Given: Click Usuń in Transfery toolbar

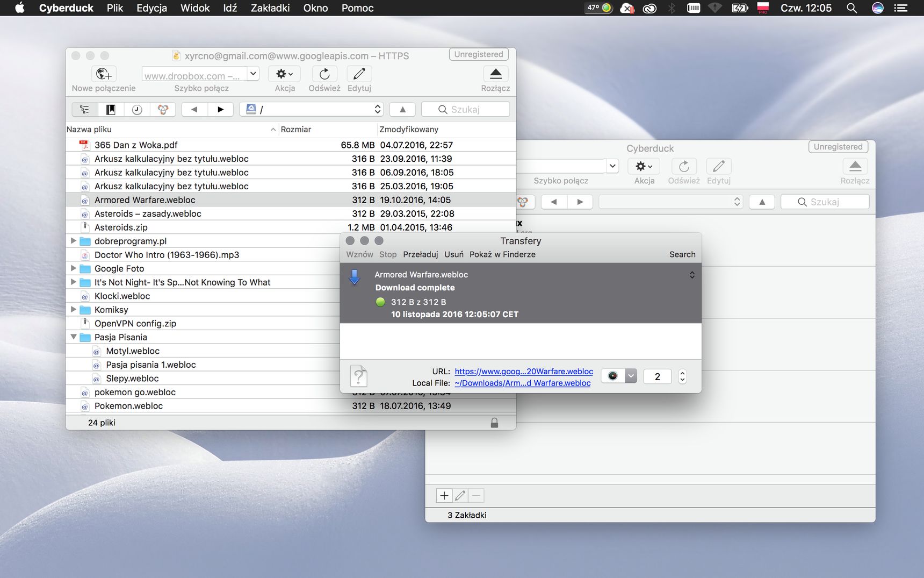Looking at the screenshot, I should click(454, 254).
